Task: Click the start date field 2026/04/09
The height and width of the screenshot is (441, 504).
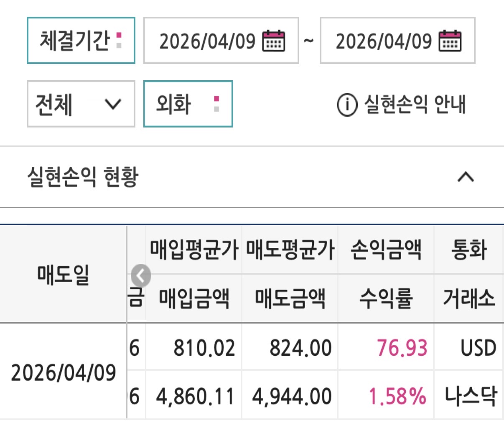Action: tap(207, 41)
